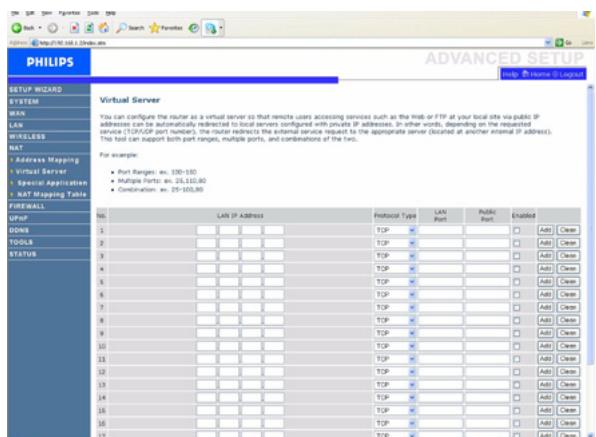Click Public Port field for row 3
This screenshot has width=596, height=437.
pyautogui.click(x=487, y=256)
